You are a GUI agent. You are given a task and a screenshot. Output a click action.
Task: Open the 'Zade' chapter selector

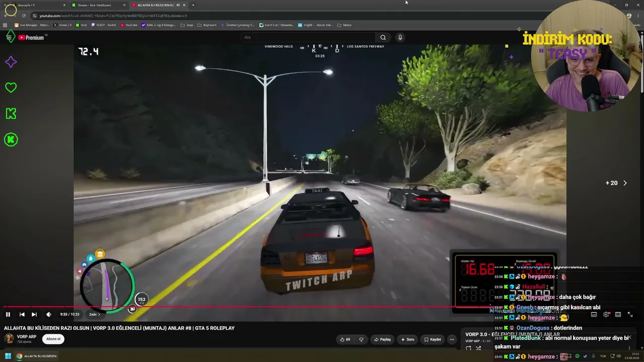(x=95, y=314)
